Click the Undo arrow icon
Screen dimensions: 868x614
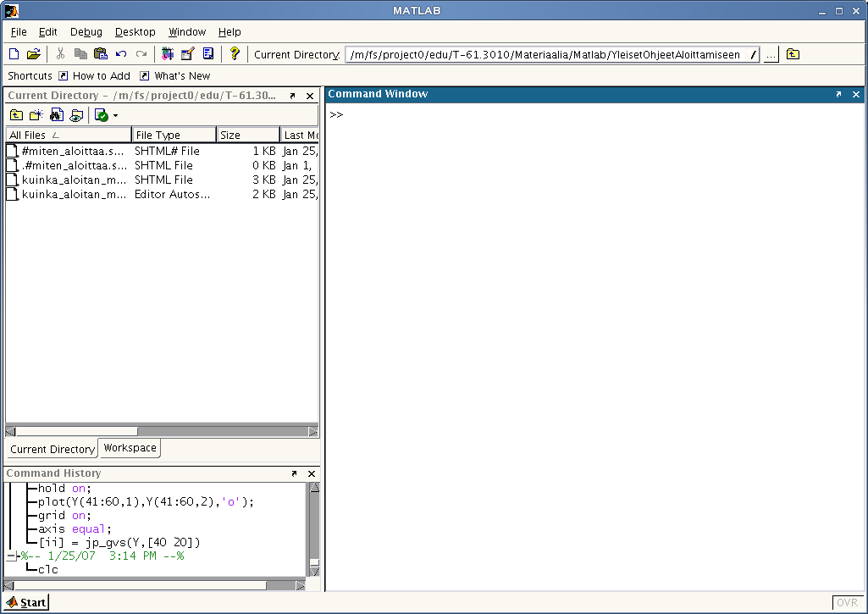121,53
